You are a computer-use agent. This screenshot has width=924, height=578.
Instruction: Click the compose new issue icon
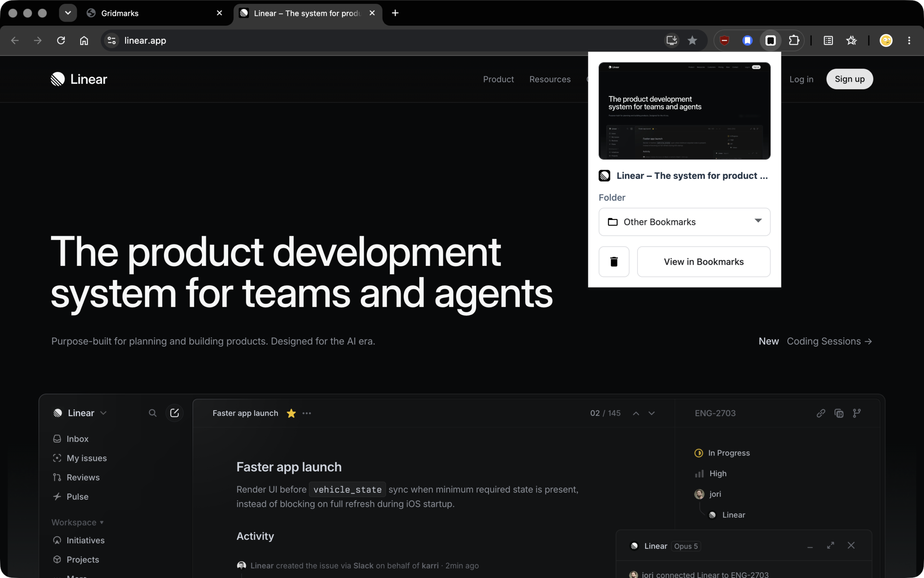[174, 413]
